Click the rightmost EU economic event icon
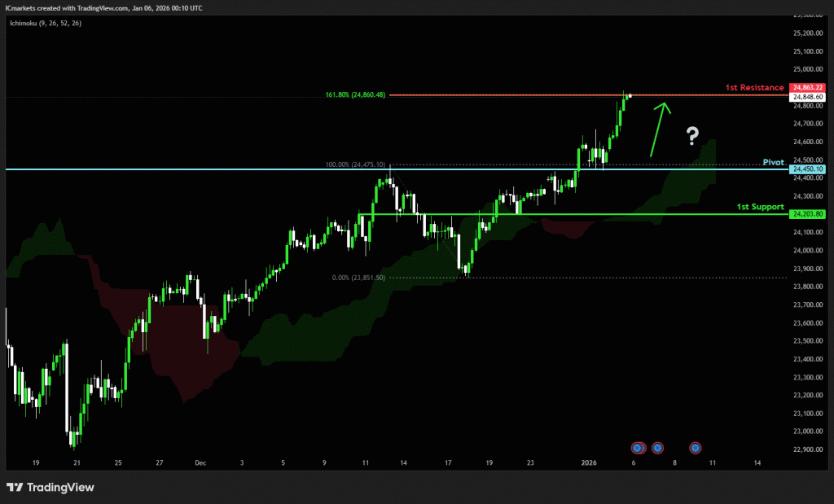 (695, 447)
